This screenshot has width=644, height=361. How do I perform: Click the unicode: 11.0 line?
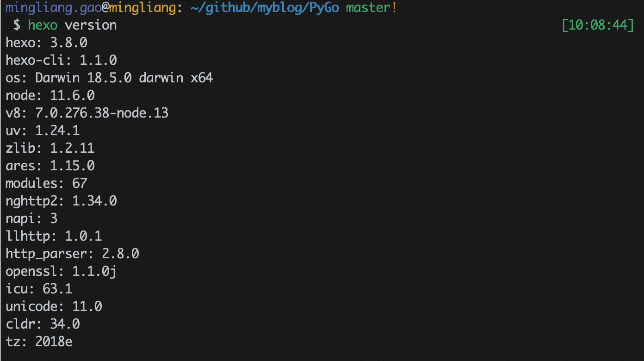[x=54, y=306]
